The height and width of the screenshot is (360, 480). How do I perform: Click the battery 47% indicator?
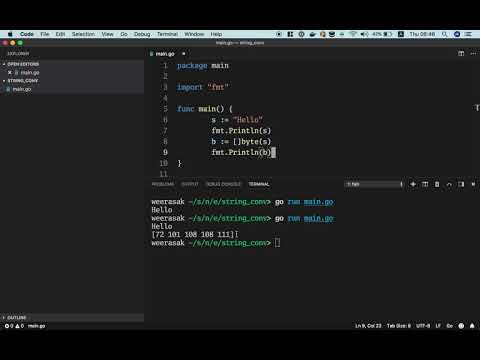[382, 34]
